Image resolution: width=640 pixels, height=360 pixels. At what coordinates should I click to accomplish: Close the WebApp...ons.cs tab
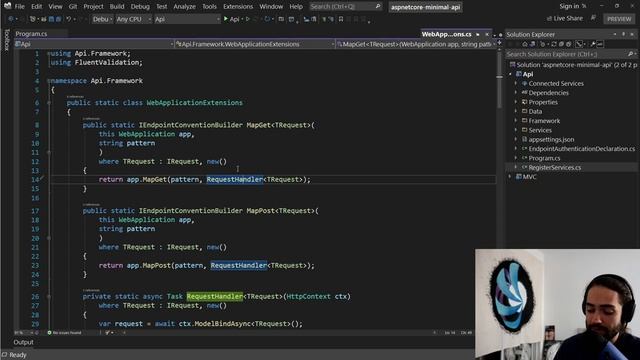[x=487, y=34]
